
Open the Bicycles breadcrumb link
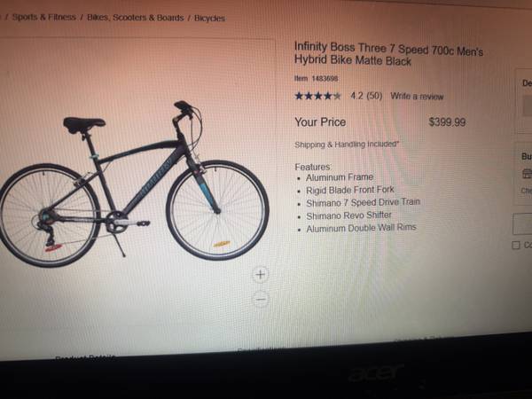tap(209, 19)
